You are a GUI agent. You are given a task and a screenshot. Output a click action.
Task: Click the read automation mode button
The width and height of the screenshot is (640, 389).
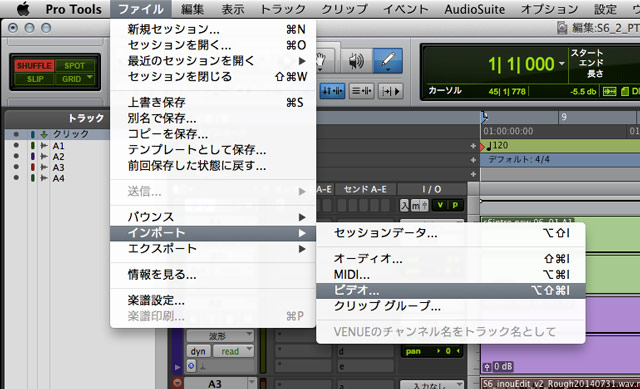click(233, 351)
